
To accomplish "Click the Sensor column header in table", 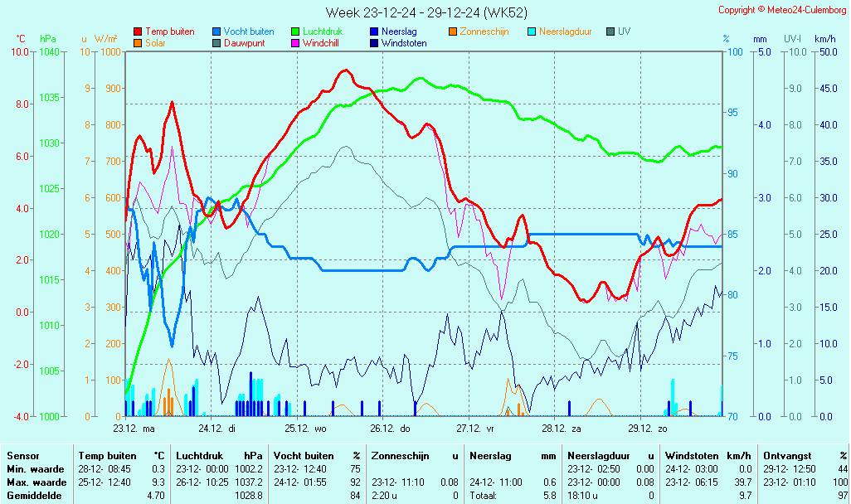I will pyautogui.click(x=23, y=456).
